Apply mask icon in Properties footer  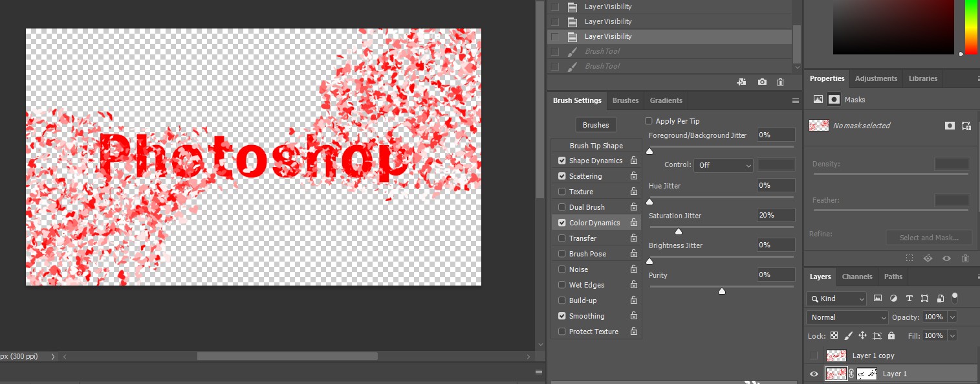point(928,258)
